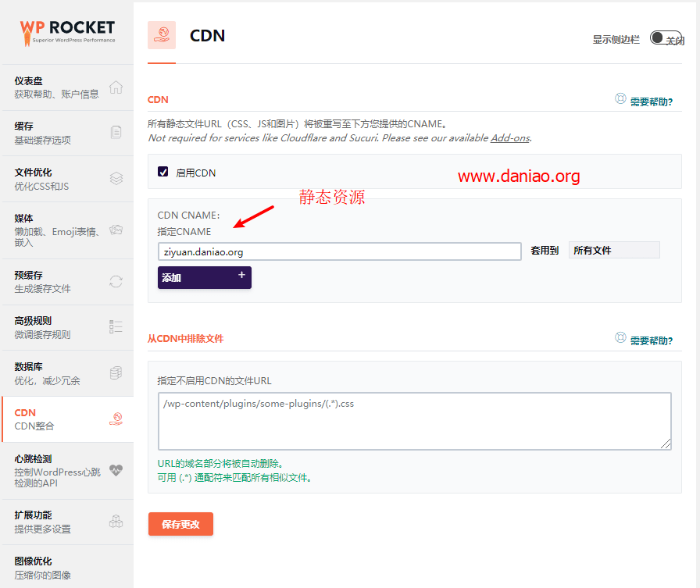The image size is (700, 588).
Task: Click the 指定CNAME label
Action: point(184,232)
